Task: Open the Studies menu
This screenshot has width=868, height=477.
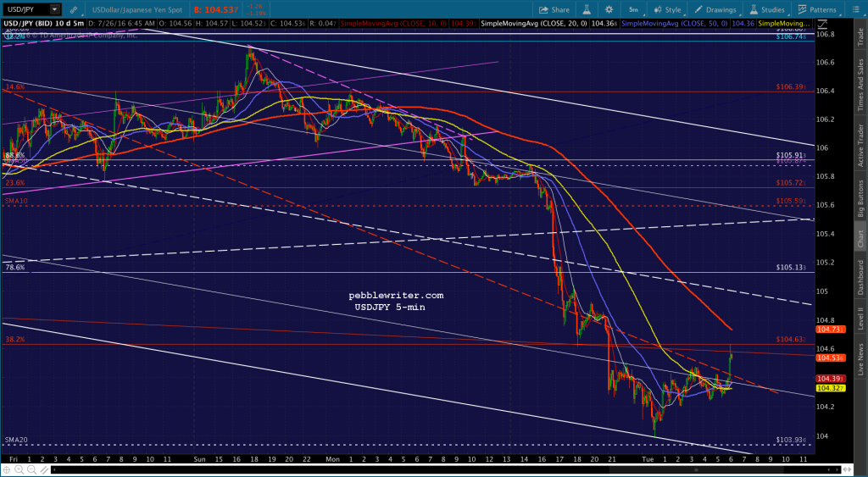Action: click(767, 9)
